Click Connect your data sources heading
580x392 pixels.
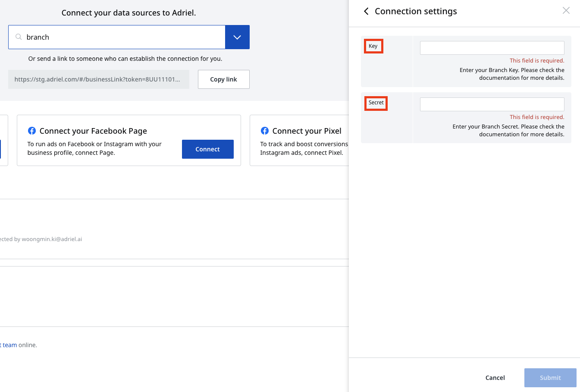coord(129,13)
